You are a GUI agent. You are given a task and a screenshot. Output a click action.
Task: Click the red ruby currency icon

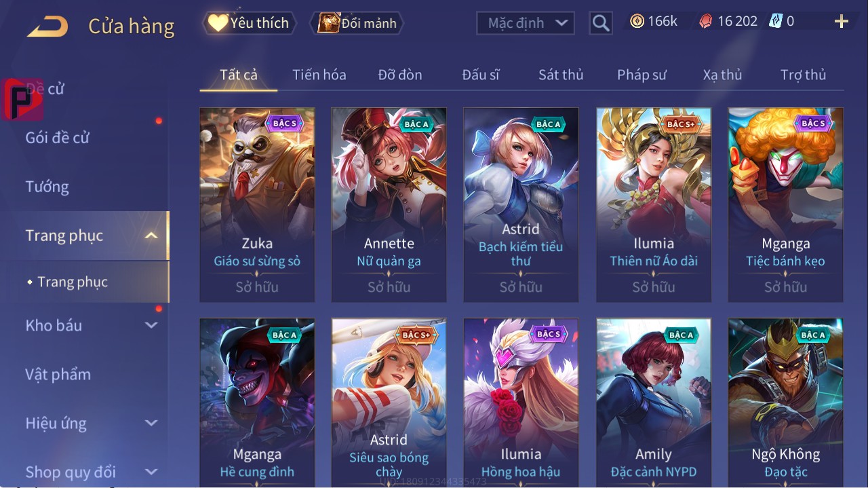(x=706, y=22)
